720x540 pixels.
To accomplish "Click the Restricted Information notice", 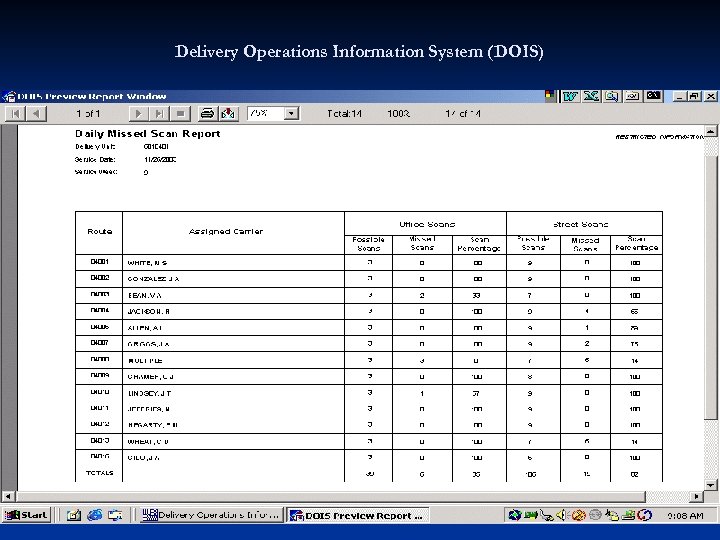I will pos(659,137).
